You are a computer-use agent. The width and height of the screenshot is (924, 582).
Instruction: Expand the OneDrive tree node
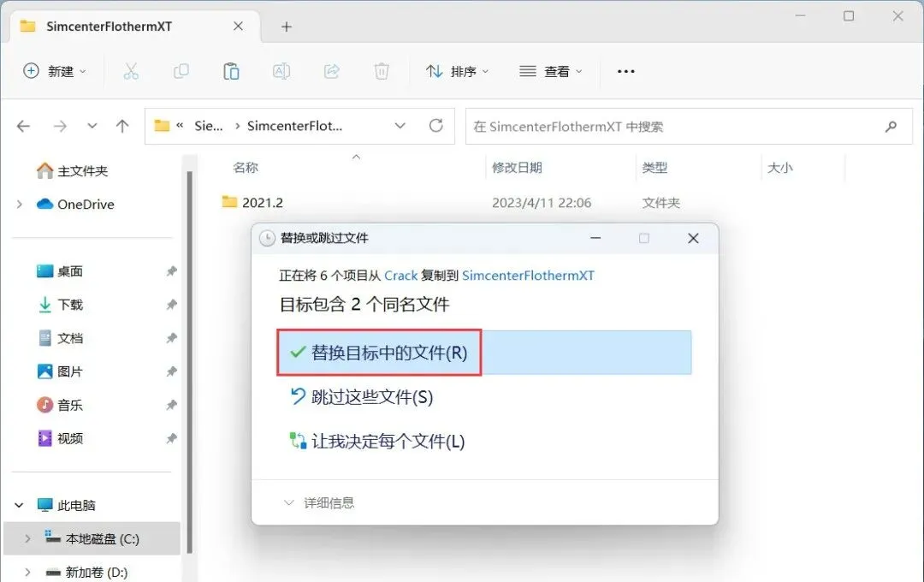[20, 204]
